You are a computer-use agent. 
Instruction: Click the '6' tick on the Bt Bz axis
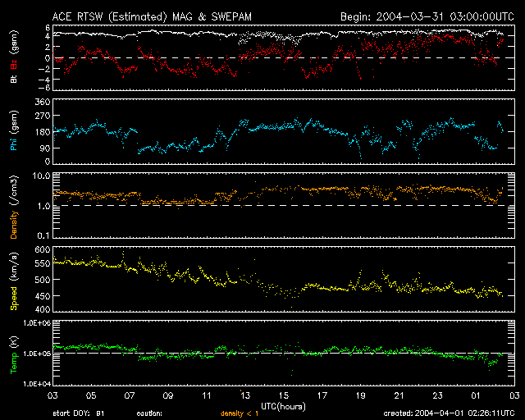pos(48,28)
